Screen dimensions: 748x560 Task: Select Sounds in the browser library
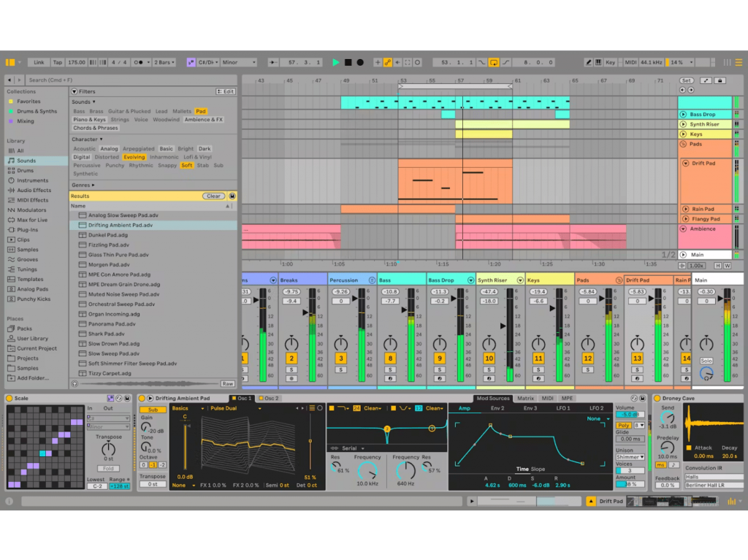26,161
